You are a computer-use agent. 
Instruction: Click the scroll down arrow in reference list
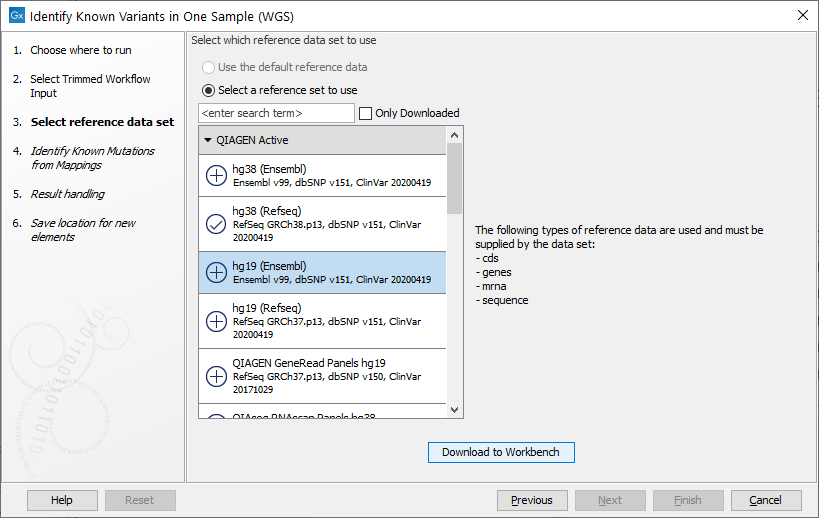pos(455,410)
